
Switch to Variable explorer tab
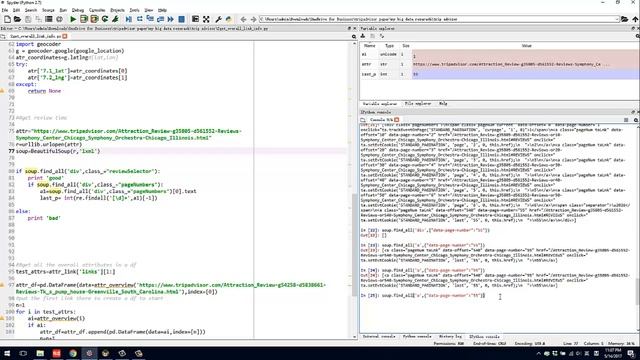click(x=379, y=104)
